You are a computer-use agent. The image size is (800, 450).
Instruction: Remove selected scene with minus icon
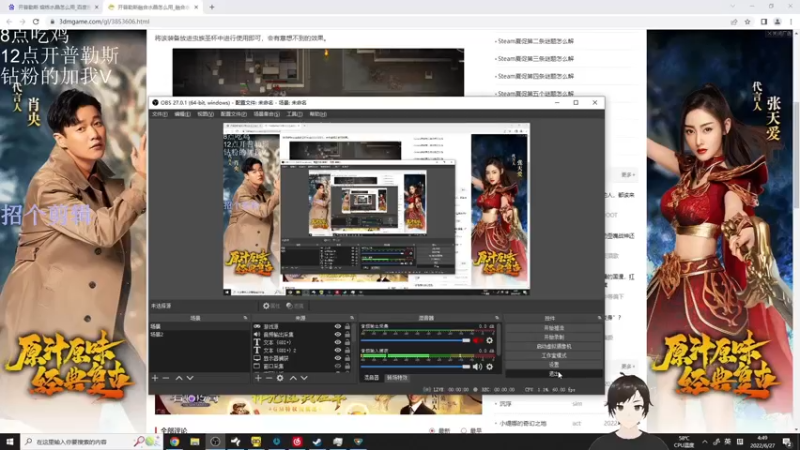166,378
